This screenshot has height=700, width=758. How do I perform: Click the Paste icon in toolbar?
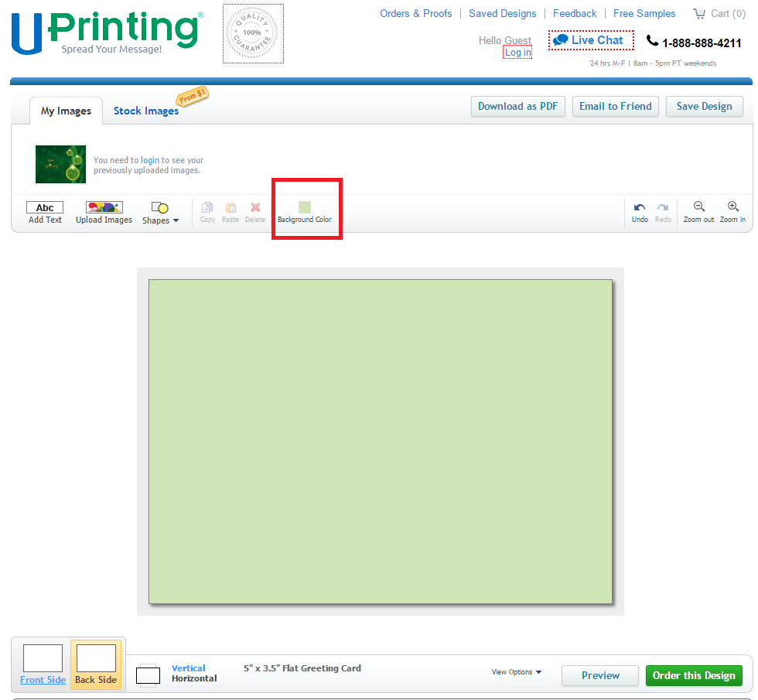click(230, 208)
